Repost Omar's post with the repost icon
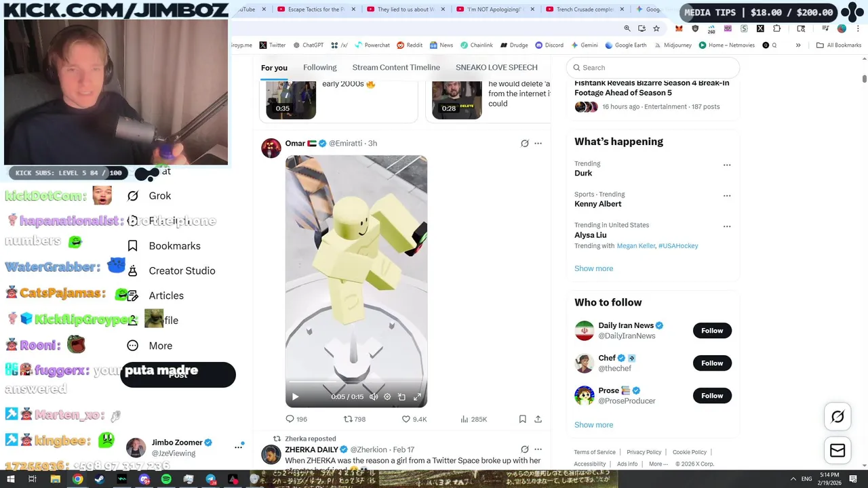Viewport: 868px width, 488px height. [x=348, y=419]
